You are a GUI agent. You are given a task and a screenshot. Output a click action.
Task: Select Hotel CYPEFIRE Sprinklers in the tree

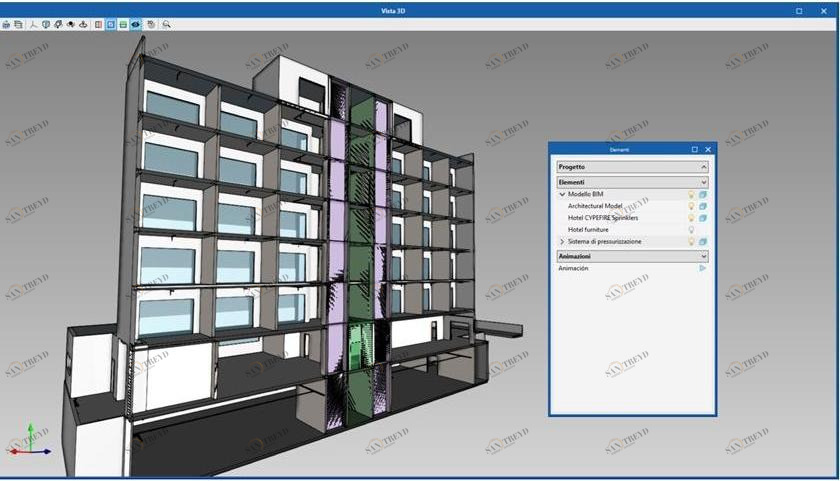pyautogui.click(x=602, y=218)
